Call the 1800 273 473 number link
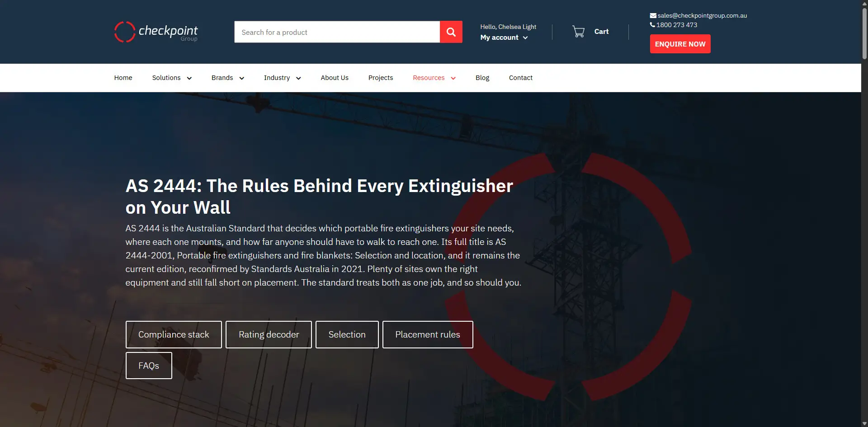This screenshot has width=868, height=427. tap(677, 25)
